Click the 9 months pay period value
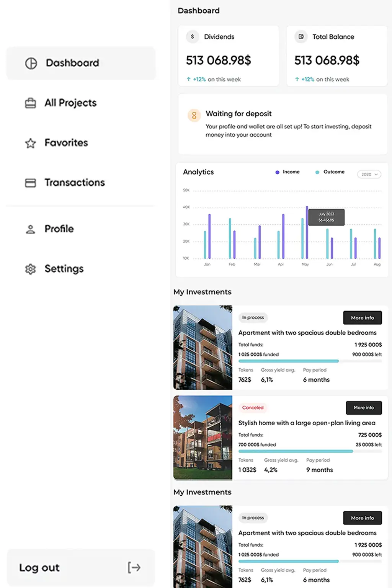 click(320, 470)
